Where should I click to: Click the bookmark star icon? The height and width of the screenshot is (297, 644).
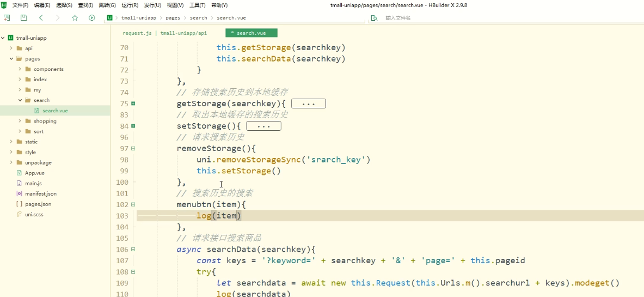pos(75,17)
